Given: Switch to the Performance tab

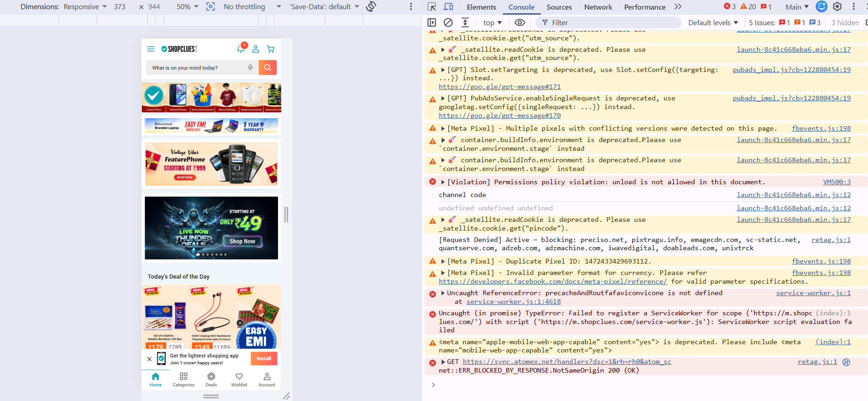Looking at the screenshot, I should tap(645, 7).
